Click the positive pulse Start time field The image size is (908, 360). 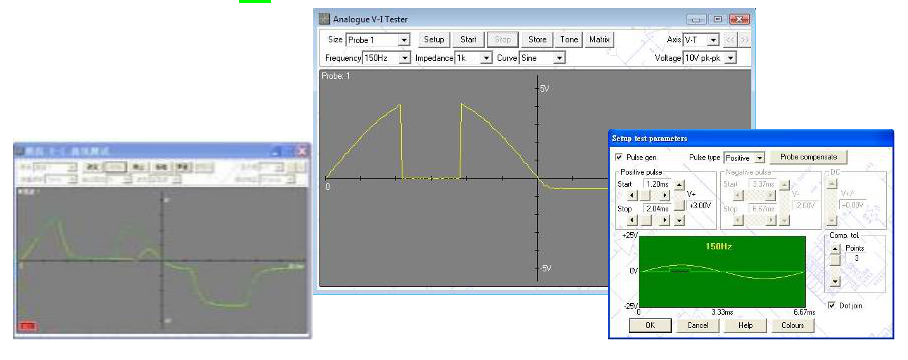click(656, 184)
